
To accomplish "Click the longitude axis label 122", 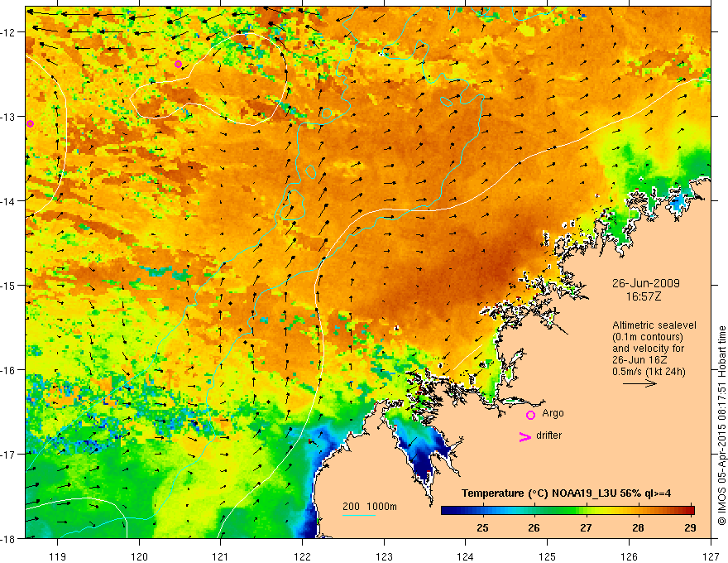I will tap(302, 556).
